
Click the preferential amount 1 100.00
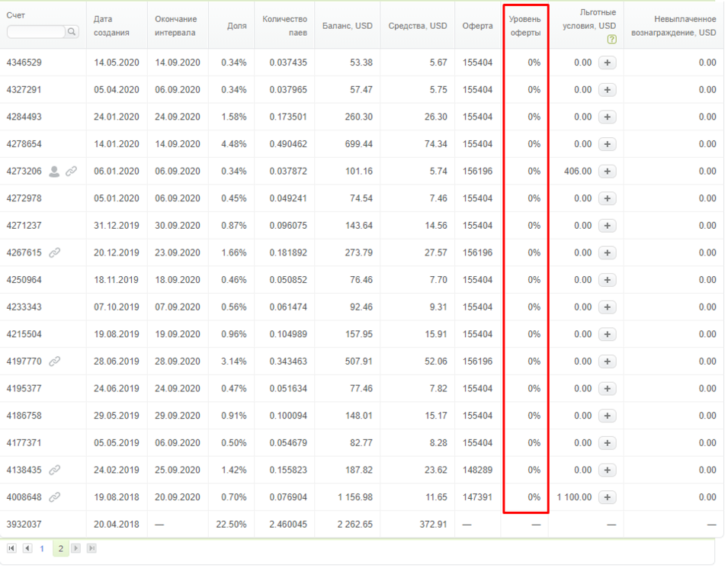[x=575, y=497]
